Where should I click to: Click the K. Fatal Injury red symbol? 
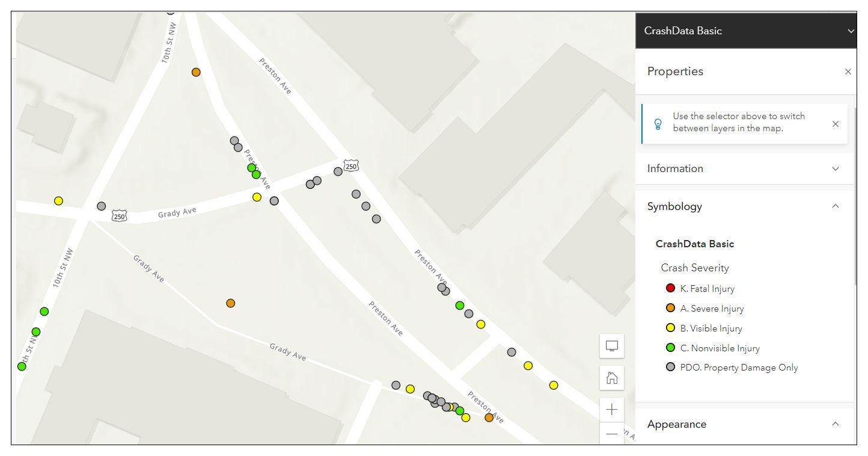(x=671, y=288)
